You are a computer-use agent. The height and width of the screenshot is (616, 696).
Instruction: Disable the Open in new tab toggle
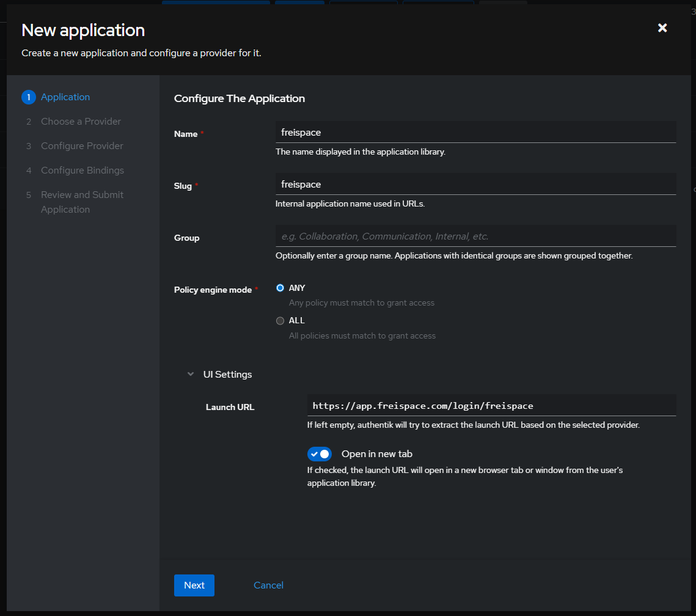point(319,454)
